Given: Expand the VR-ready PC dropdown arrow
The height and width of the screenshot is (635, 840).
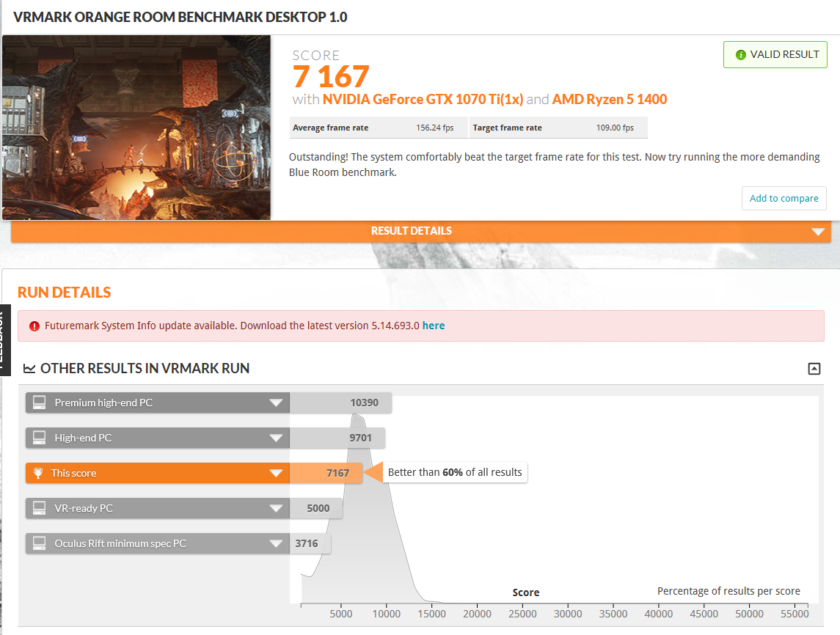Looking at the screenshot, I should (276, 508).
